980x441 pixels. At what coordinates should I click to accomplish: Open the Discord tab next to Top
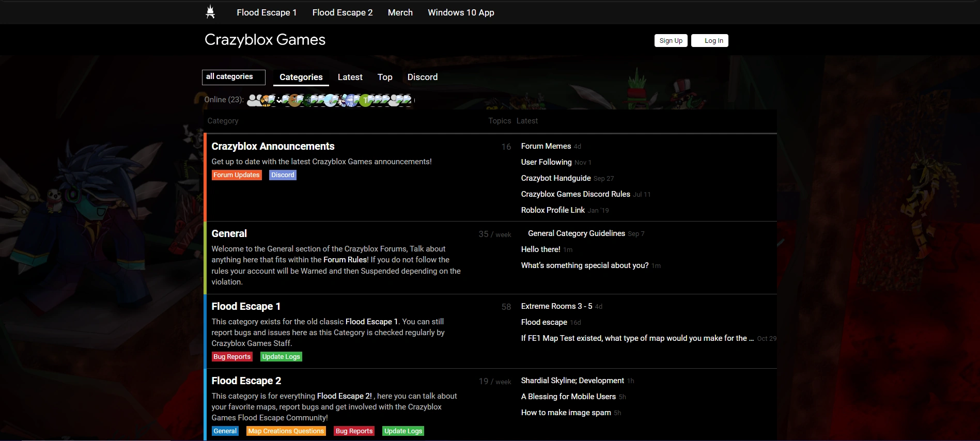(x=423, y=77)
